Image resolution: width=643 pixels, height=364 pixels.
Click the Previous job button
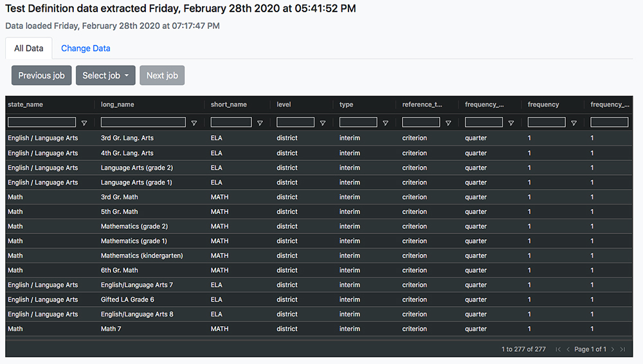pos(41,75)
